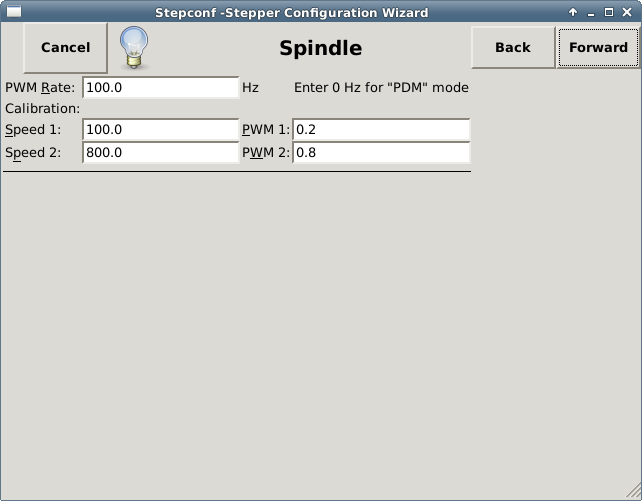This screenshot has width=642, height=501.
Task: Click the window resize grip at bottom-right corner
Action: (632, 492)
